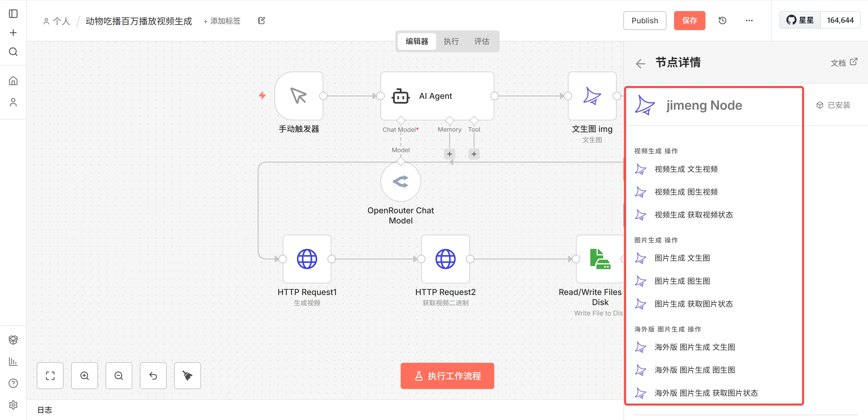Add a Memory sub-node with plus

pos(450,154)
